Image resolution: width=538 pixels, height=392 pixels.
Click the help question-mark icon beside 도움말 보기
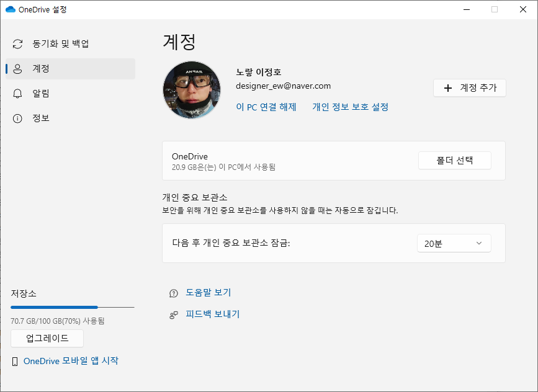tap(174, 292)
